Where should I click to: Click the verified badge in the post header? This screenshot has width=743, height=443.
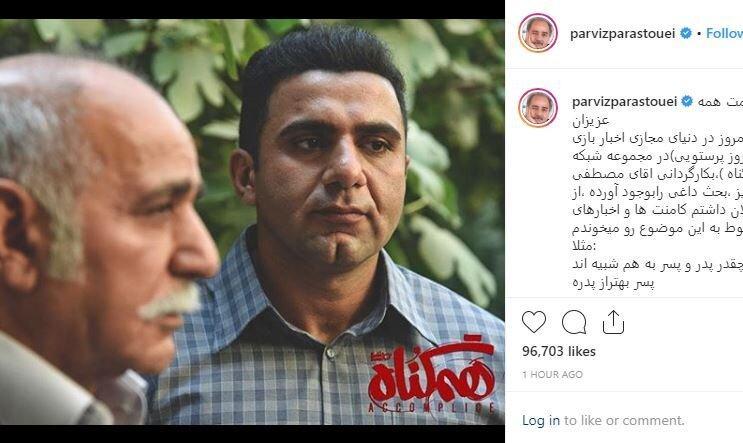pyautogui.click(x=686, y=33)
